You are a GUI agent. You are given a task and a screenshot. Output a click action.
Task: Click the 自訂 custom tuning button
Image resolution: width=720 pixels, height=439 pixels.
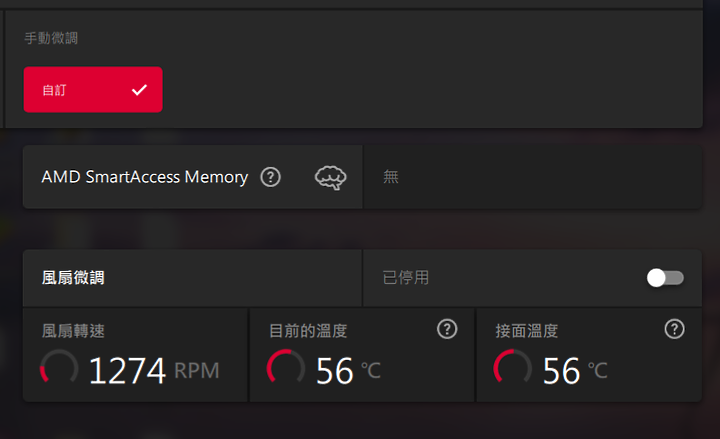click(x=93, y=90)
